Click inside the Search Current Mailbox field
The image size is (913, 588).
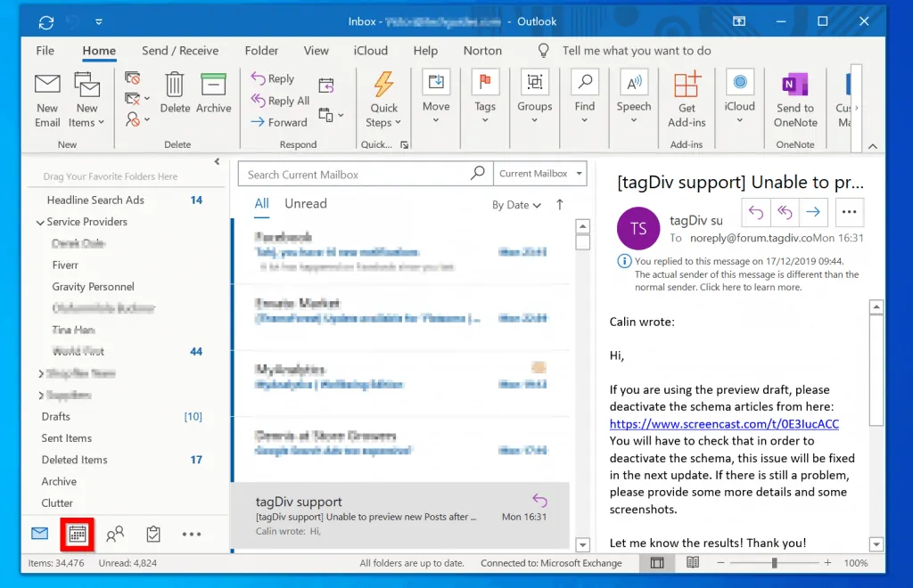[357, 173]
